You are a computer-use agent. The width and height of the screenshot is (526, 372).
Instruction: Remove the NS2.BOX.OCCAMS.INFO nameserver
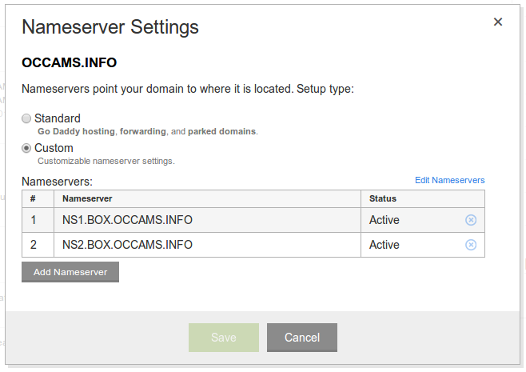pyautogui.click(x=471, y=245)
